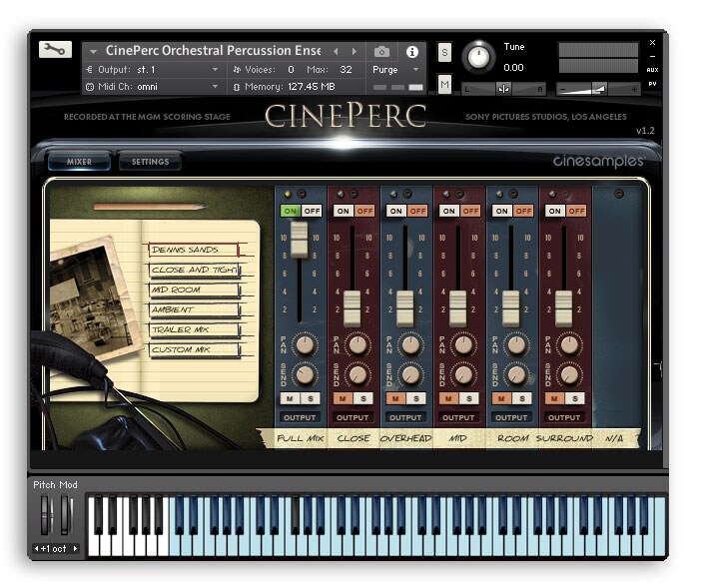Solo the Full Mix channel
710x588 pixels.
point(311,398)
